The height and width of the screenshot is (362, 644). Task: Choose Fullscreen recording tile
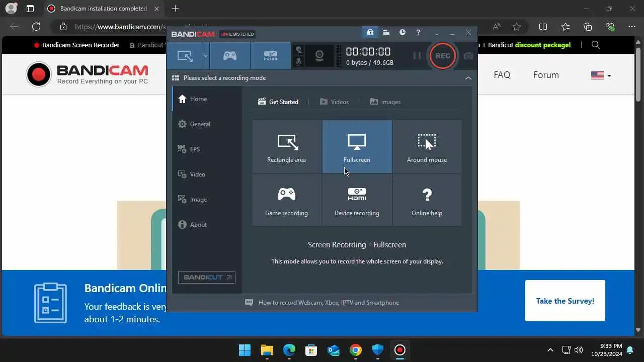point(357,146)
